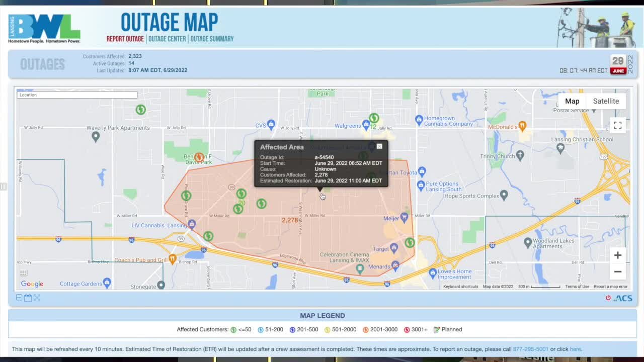Image resolution: width=644 pixels, height=362 pixels.
Task: Select Celebration Cinema pin
Action: tap(360, 268)
